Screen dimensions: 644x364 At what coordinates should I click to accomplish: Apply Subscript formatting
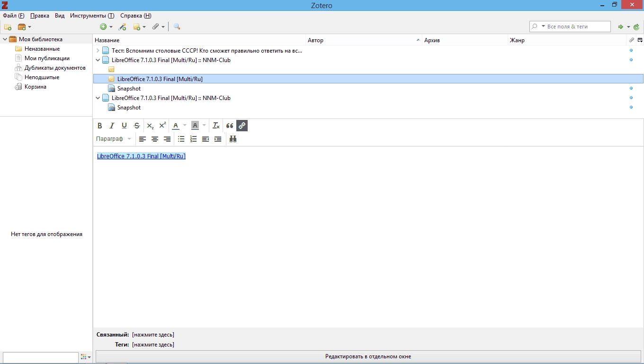(x=150, y=126)
